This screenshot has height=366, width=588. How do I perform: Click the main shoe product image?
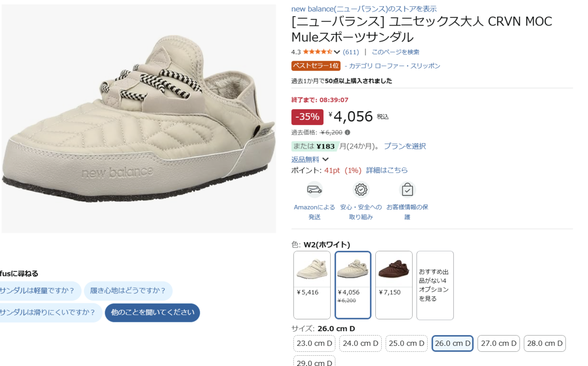click(x=139, y=119)
